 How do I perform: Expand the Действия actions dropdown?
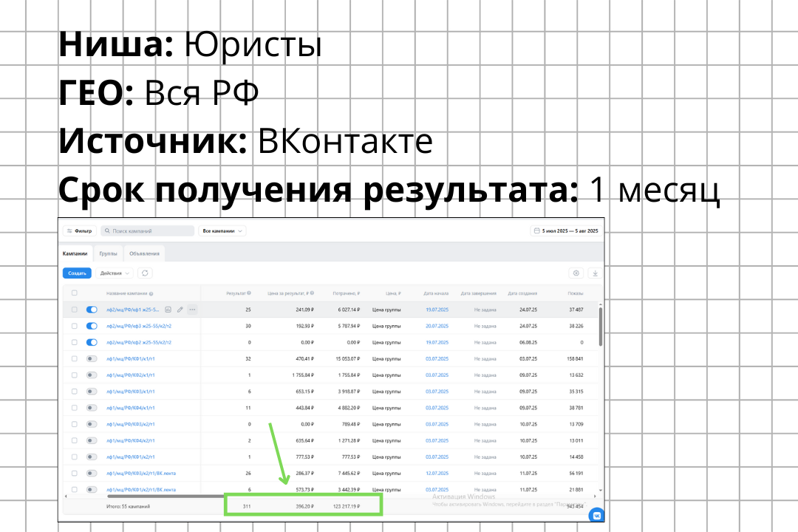(115, 273)
